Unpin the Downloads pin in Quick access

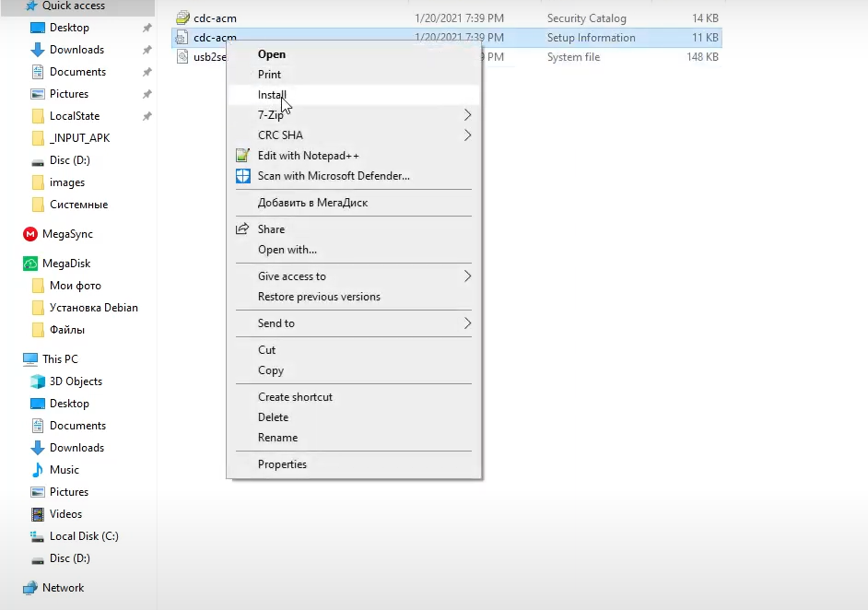(147, 50)
